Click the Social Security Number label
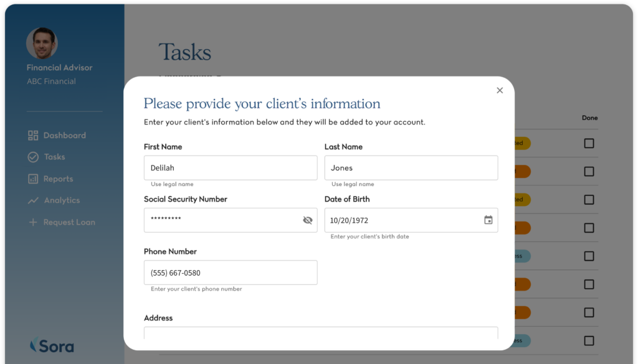Image resolution: width=638 pixels, height=364 pixels. pyautogui.click(x=186, y=199)
